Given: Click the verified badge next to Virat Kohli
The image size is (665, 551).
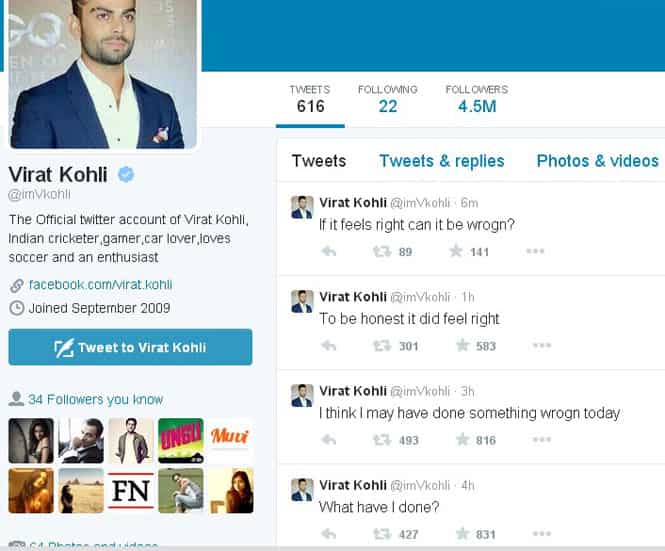Looking at the screenshot, I should point(126,174).
